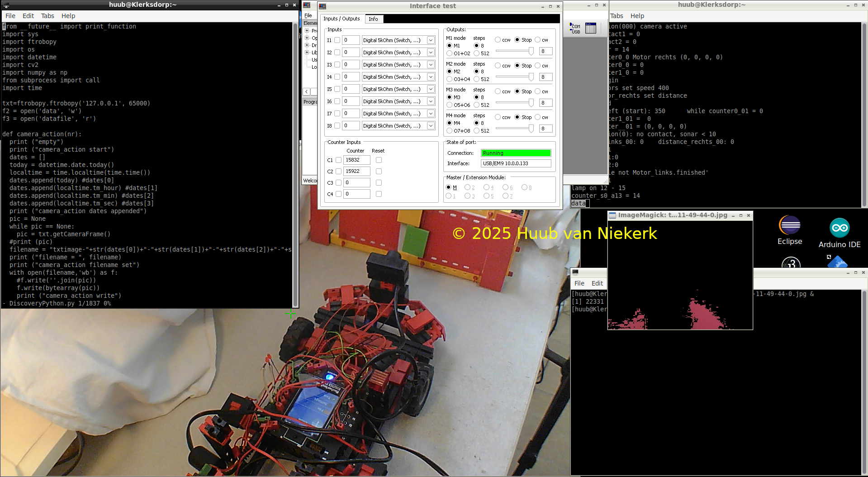Select O1+O2 mode for output M1
Viewport: 868px width, 477px height.
[449, 53]
